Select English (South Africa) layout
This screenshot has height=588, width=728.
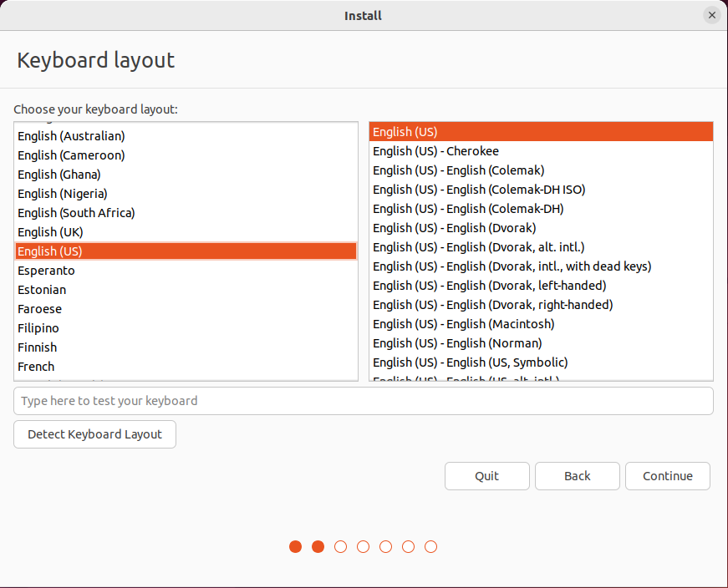point(186,213)
